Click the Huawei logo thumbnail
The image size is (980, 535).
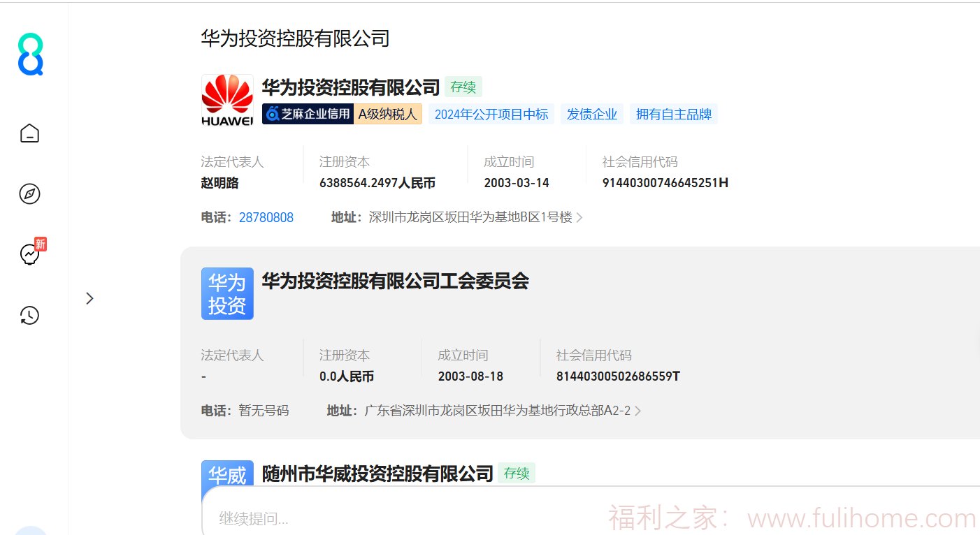tap(227, 101)
